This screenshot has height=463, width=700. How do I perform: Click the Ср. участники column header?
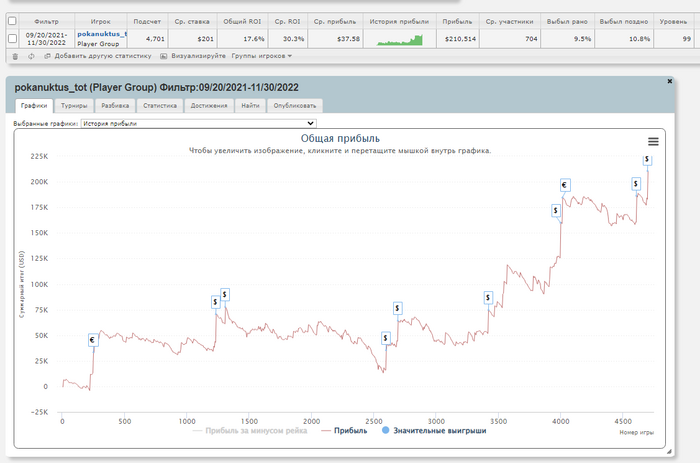[x=509, y=21]
